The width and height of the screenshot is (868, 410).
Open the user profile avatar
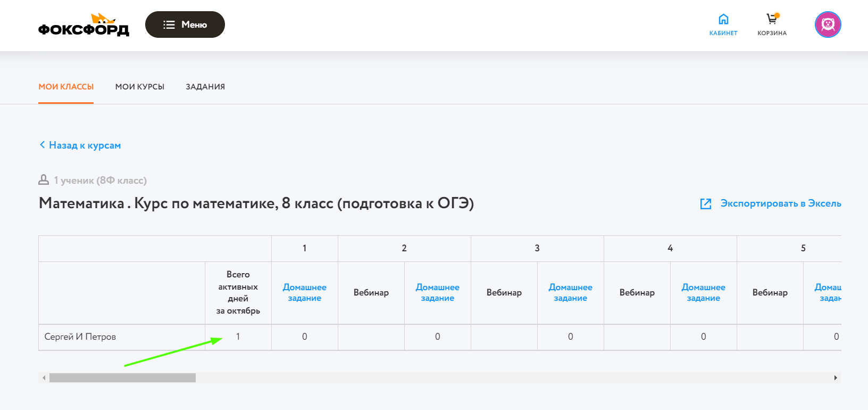828,24
